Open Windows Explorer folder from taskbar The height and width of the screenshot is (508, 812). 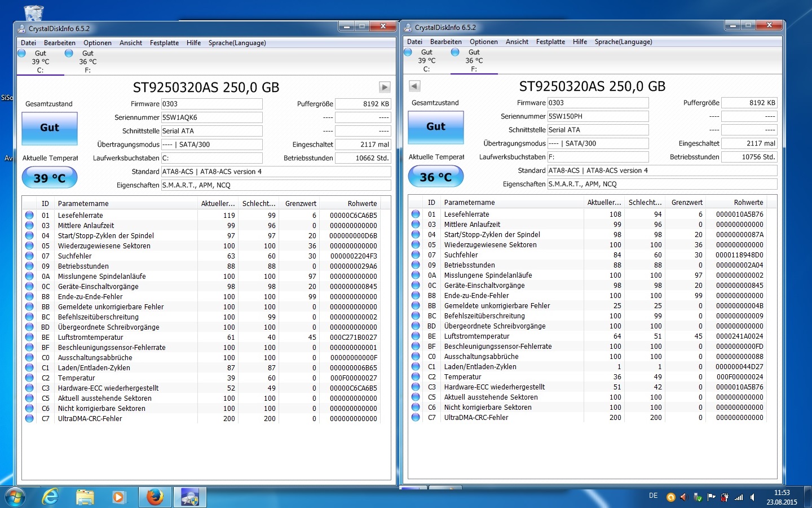[x=85, y=497]
